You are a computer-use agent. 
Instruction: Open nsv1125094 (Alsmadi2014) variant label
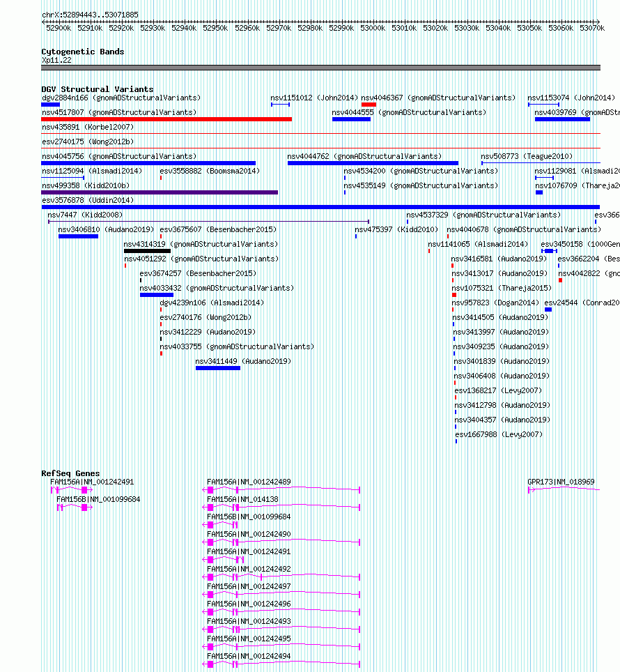pos(92,171)
